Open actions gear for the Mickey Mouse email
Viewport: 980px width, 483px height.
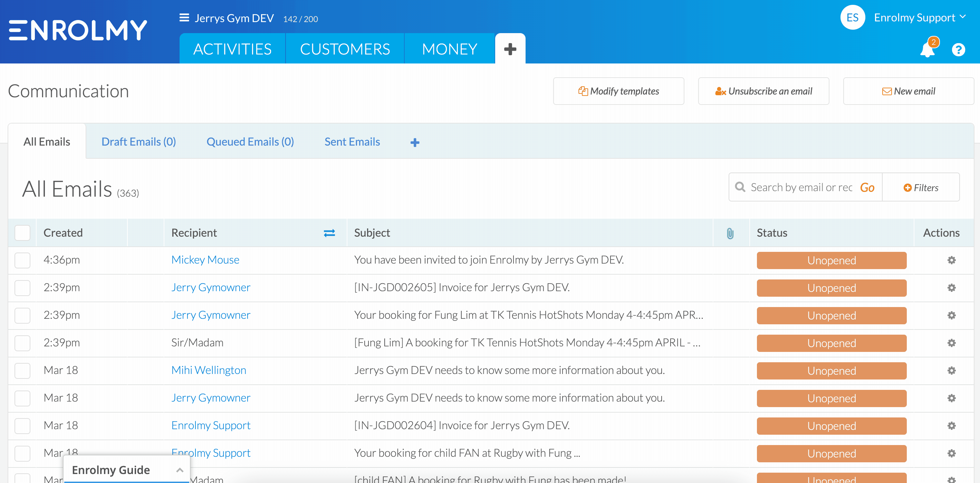[951, 260]
